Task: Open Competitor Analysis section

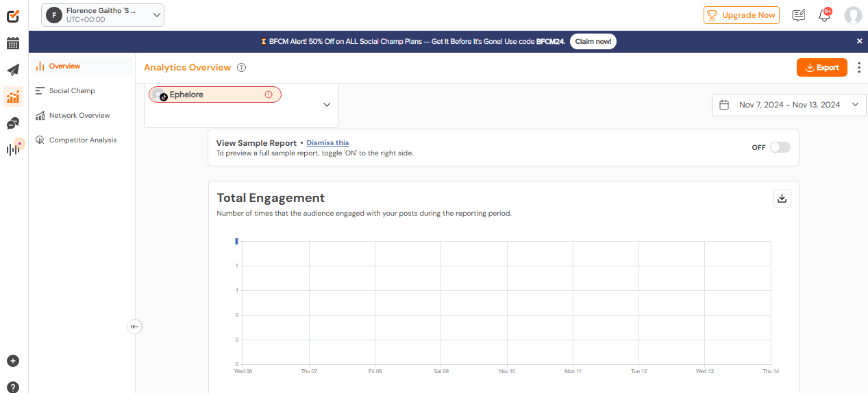Action: (82, 140)
